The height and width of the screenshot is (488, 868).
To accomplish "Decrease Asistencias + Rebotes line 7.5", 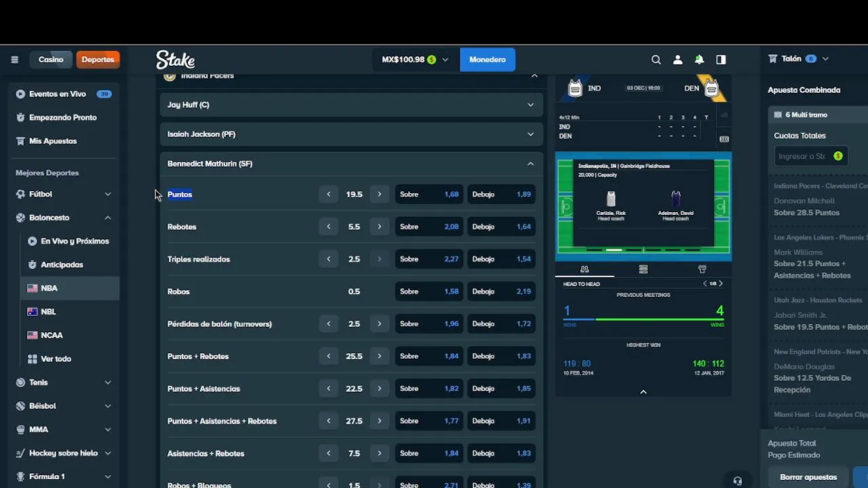I will coord(329,453).
